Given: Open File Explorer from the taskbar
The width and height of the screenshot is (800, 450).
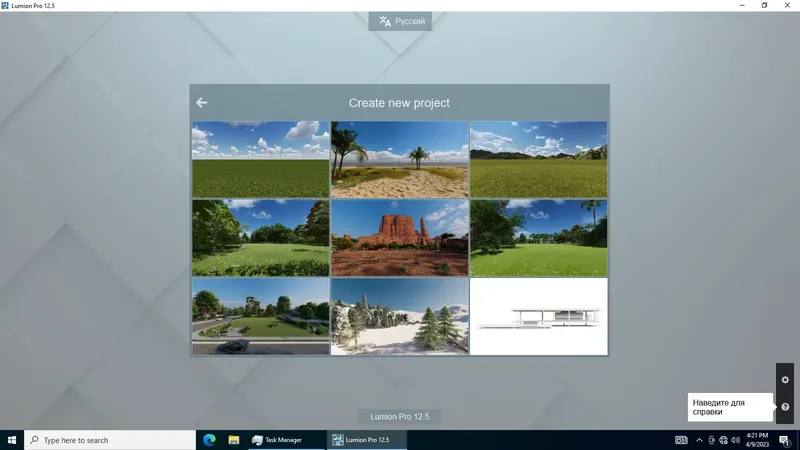Looking at the screenshot, I should click(234, 440).
